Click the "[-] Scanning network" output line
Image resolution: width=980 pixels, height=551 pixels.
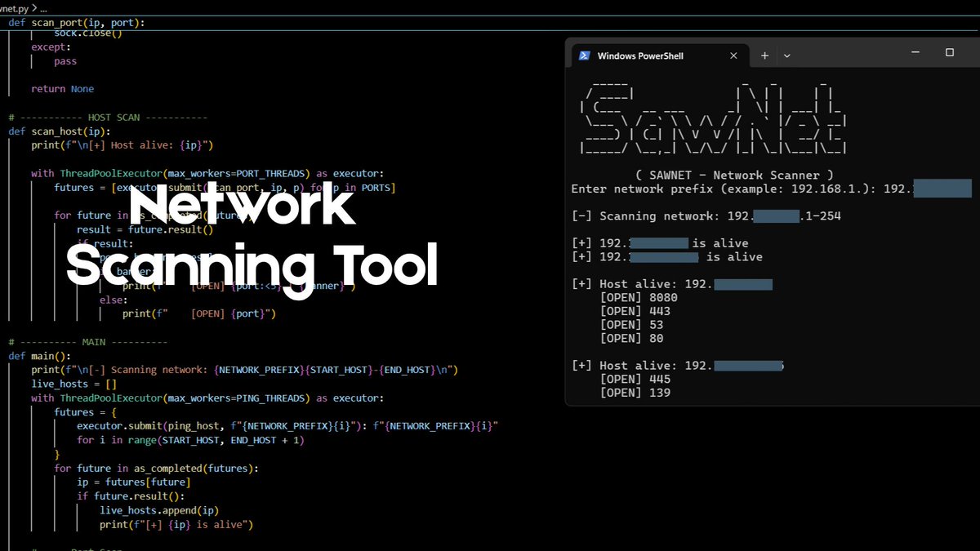click(x=706, y=216)
